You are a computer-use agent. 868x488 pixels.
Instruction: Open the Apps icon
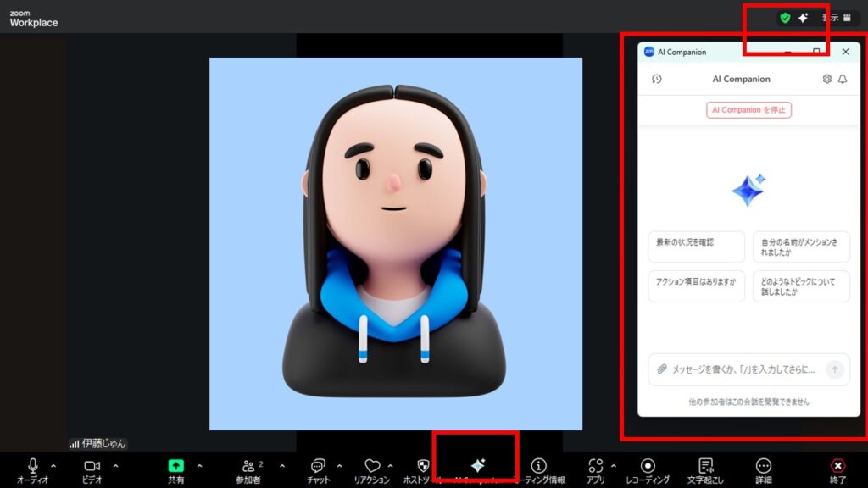click(x=595, y=466)
